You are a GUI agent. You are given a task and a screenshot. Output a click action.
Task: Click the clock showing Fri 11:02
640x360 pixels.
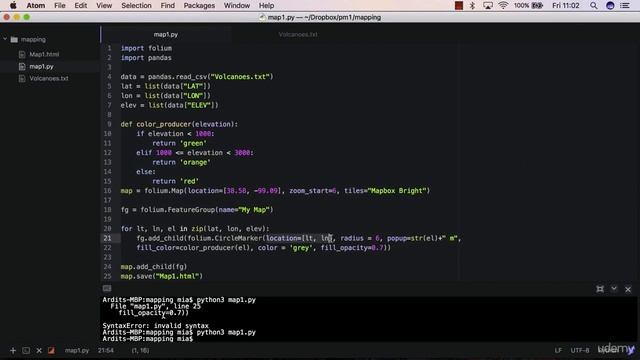pos(566,6)
